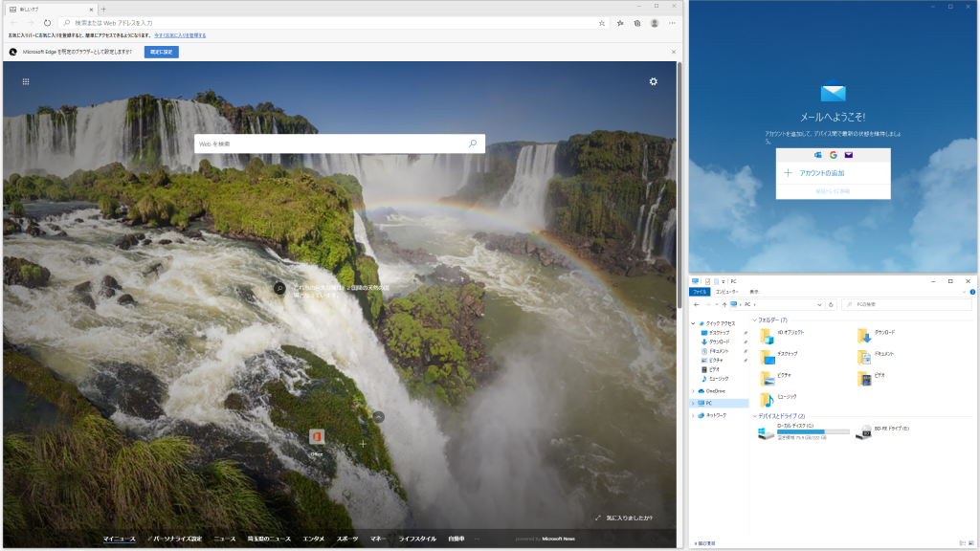Set Edge as default browser button
The image size is (980, 551).
tap(161, 52)
